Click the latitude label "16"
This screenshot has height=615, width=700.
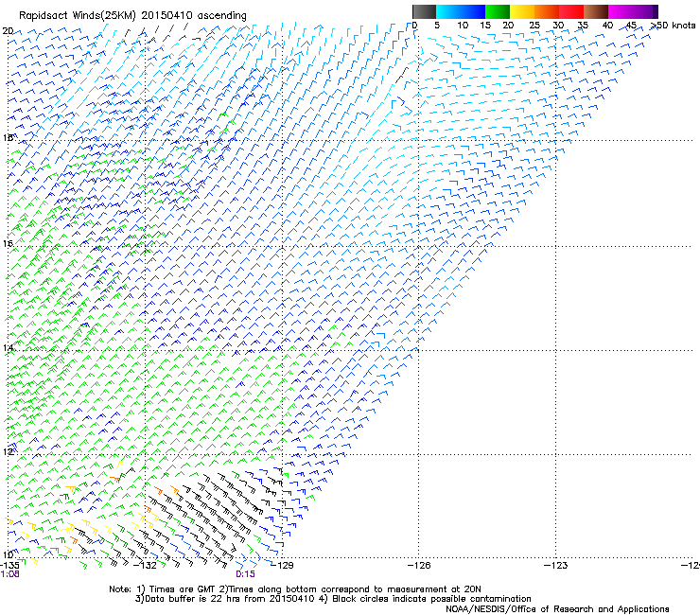tap(8, 243)
